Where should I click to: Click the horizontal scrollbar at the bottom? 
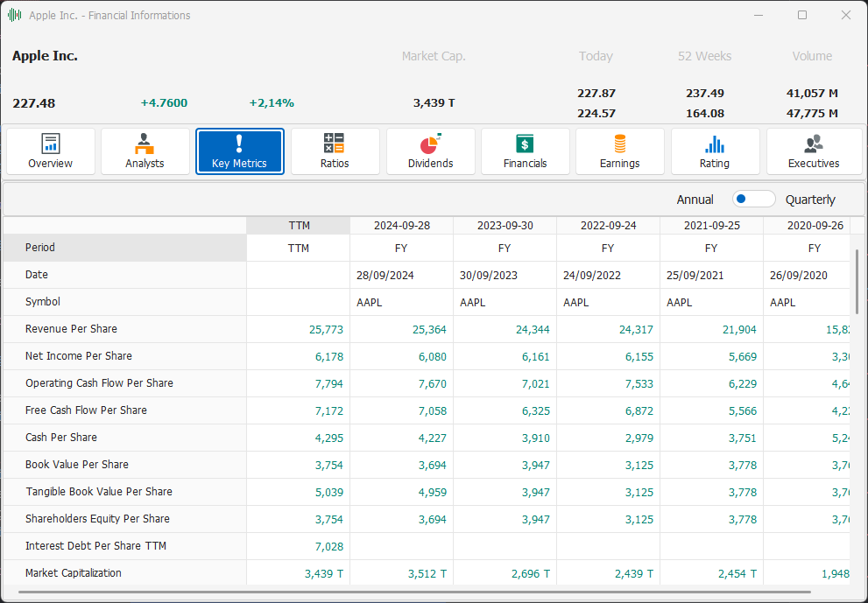click(x=420, y=592)
